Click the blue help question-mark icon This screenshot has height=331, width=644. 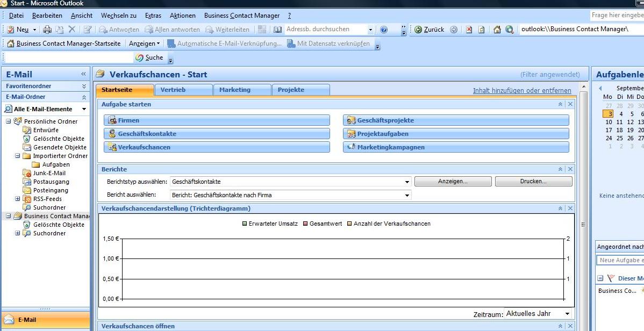click(x=384, y=30)
